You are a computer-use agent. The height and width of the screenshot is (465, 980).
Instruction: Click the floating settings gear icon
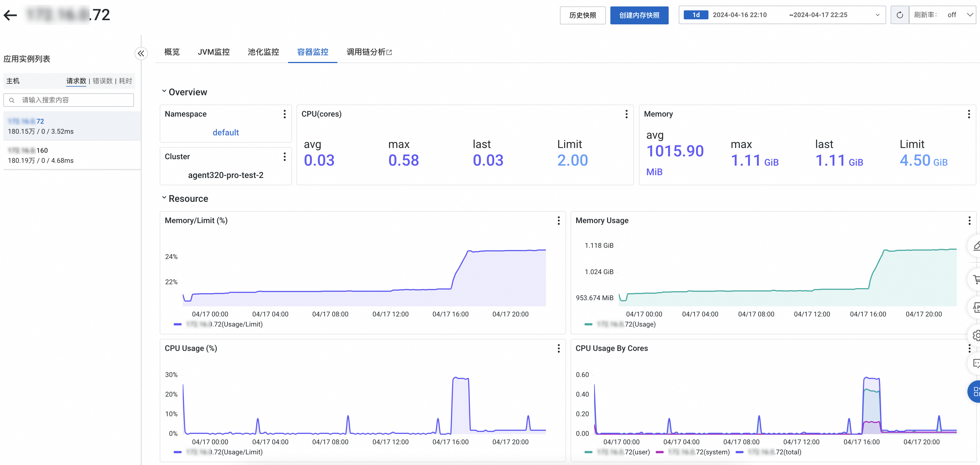pyautogui.click(x=976, y=335)
